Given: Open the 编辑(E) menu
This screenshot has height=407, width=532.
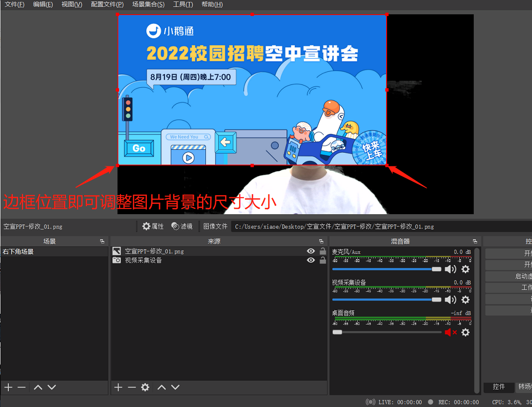Looking at the screenshot, I should point(43,4).
